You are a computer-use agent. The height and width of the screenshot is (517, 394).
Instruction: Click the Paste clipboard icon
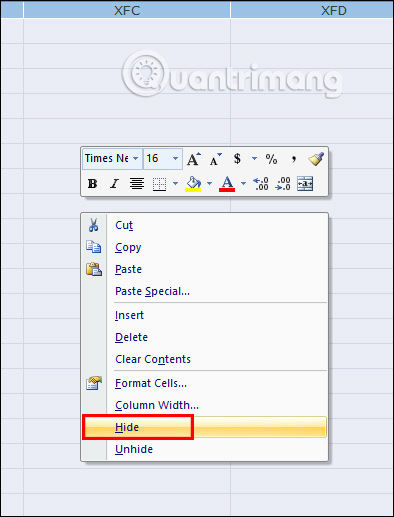[x=94, y=269]
